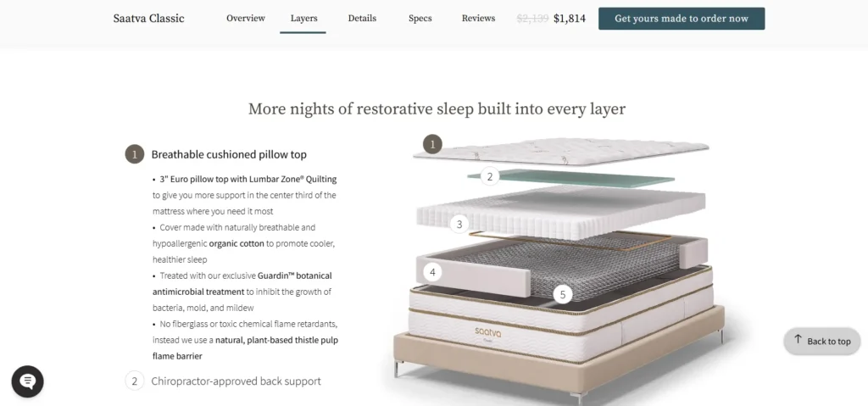Click the Saatva Classic title
Image resolution: width=868 pixels, height=406 pixels.
click(149, 19)
